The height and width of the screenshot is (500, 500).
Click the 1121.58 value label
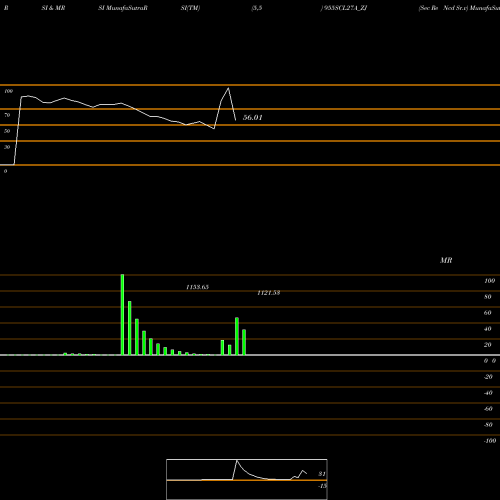click(x=269, y=293)
